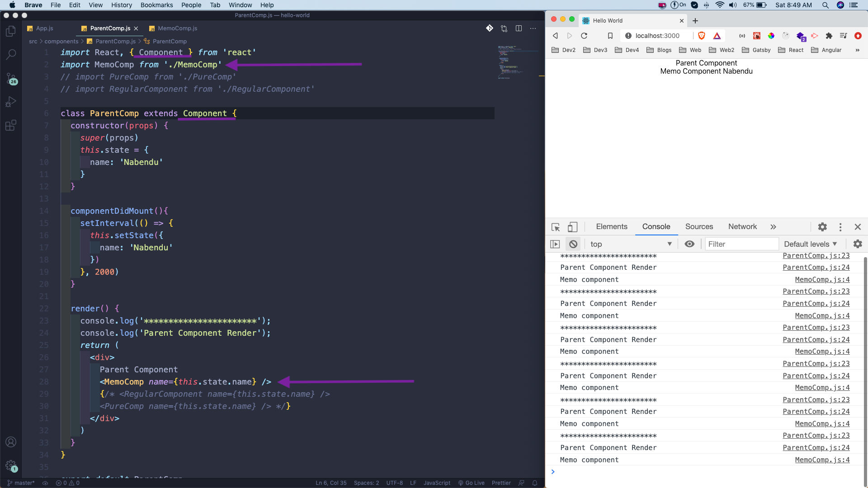Open the VS Code Search sidebar icon

(11, 55)
